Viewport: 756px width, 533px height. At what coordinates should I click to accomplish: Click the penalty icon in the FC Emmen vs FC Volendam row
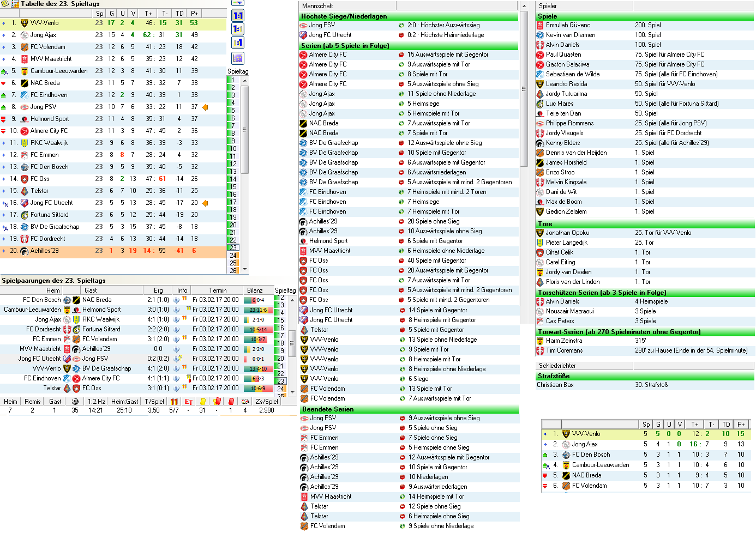[184, 338]
